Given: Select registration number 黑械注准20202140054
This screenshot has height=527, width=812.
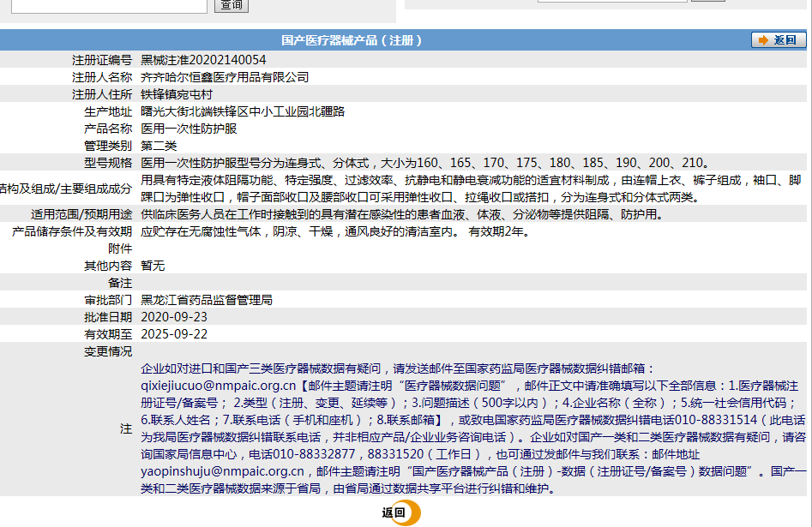Looking at the screenshot, I should click(x=201, y=59).
